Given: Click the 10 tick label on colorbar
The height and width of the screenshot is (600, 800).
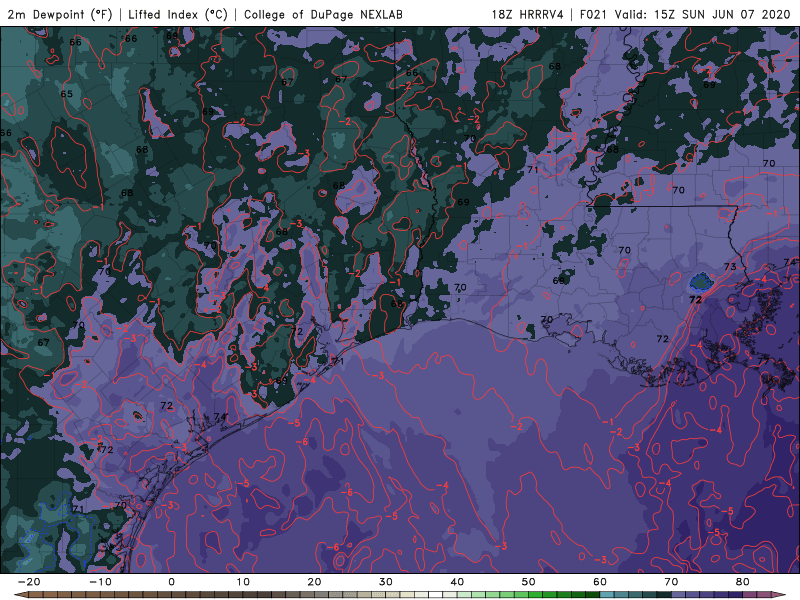Looking at the screenshot, I should 243,582.
